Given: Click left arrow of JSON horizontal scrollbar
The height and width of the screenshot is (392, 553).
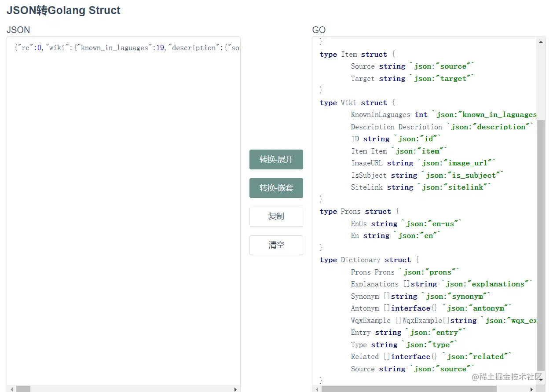Looking at the screenshot, I should pyautogui.click(x=11, y=389).
